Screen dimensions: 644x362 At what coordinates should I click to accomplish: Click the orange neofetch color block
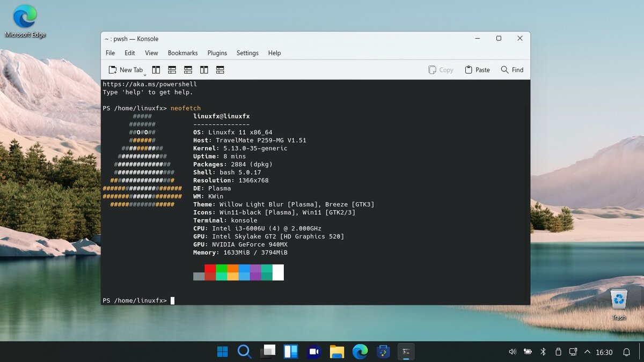click(233, 268)
